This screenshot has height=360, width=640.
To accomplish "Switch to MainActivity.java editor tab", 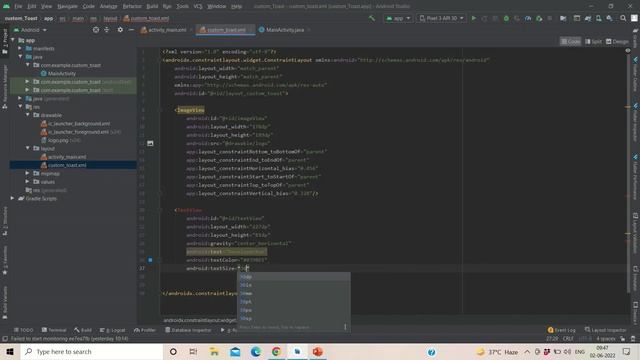I will point(284,30).
